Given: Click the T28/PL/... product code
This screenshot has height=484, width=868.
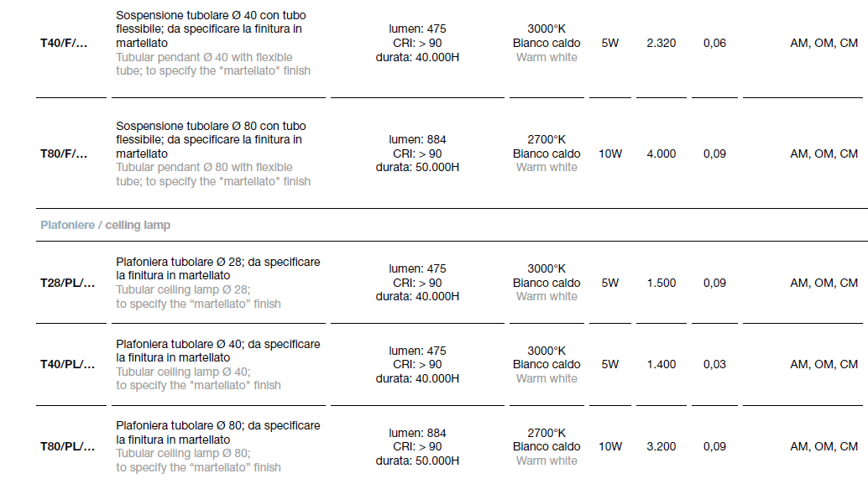Looking at the screenshot, I should (x=67, y=284).
